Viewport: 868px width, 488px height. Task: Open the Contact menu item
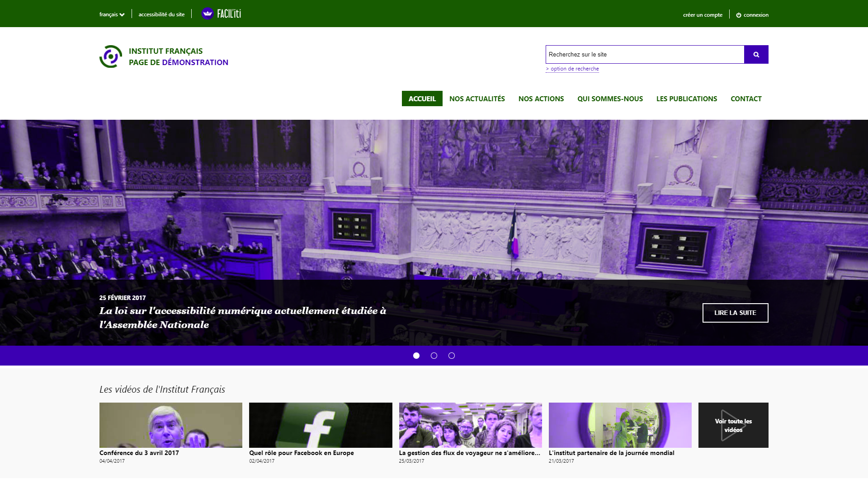tap(746, 99)
